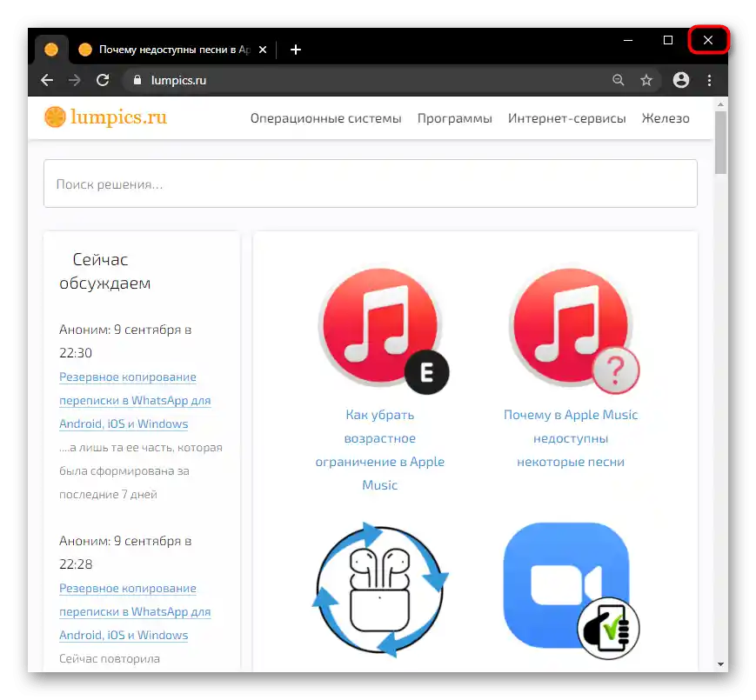The height and width of the screenshot is (700, 756).
Task: Open Chrome's three-dot menu
Action: [x=709, y=80]
